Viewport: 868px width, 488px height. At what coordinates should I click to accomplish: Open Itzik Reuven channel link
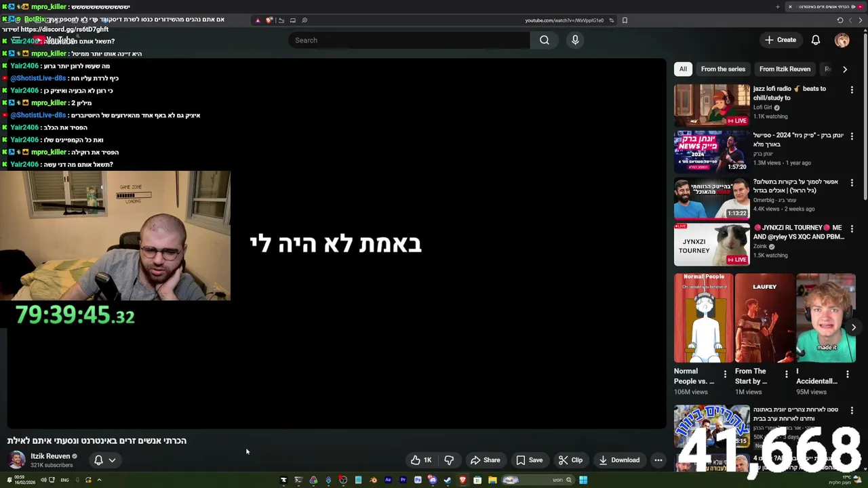coord(50,456)
